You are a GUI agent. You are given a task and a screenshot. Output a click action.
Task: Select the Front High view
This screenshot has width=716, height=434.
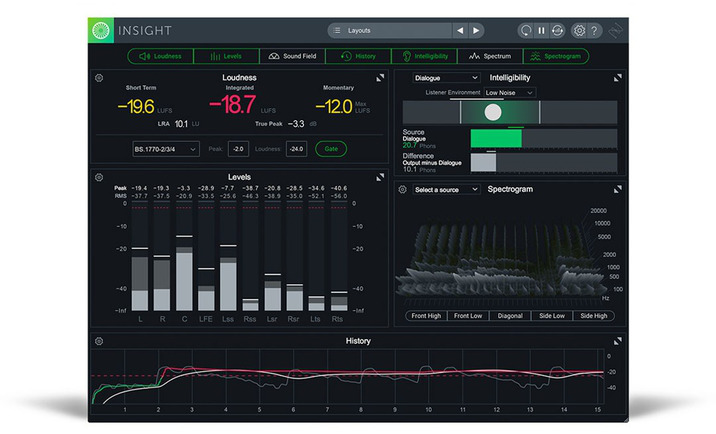[426, 316]
